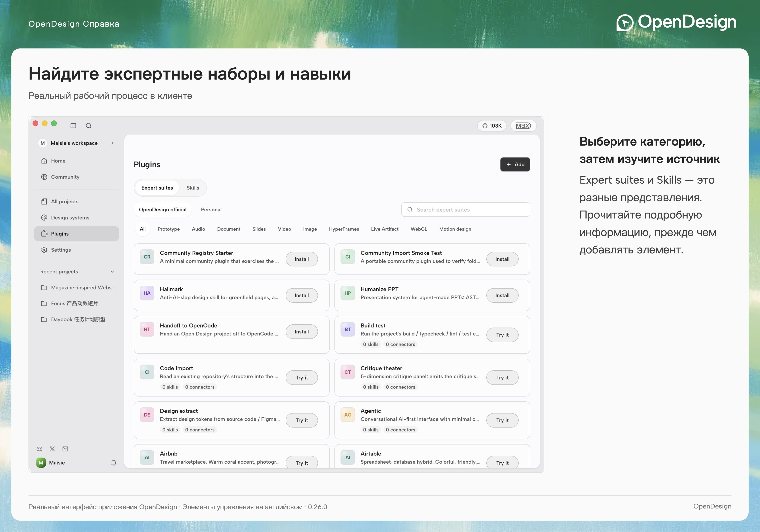Screen dimensions: 760x532
Task: Open Magazine-inspired Webs... recent project
Action: (76, 288)
